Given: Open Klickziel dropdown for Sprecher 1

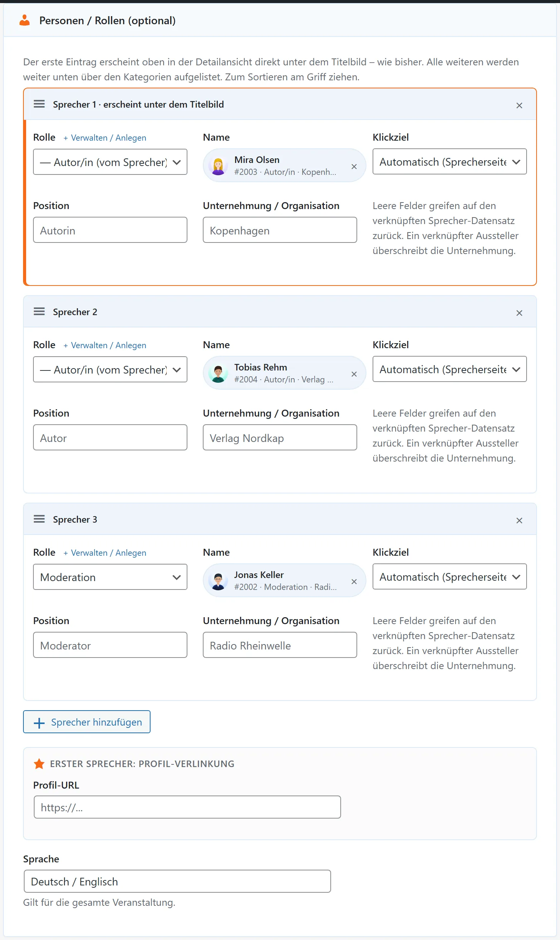Looking at the screenshot, I should pyautogui.click(x=450, y=161).
